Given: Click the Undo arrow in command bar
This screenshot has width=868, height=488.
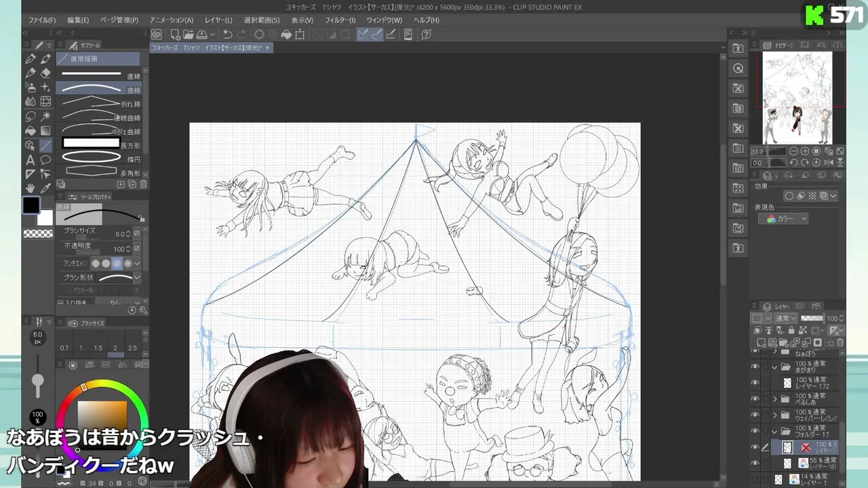Looking at the screenshot, I should click(228, 35).
